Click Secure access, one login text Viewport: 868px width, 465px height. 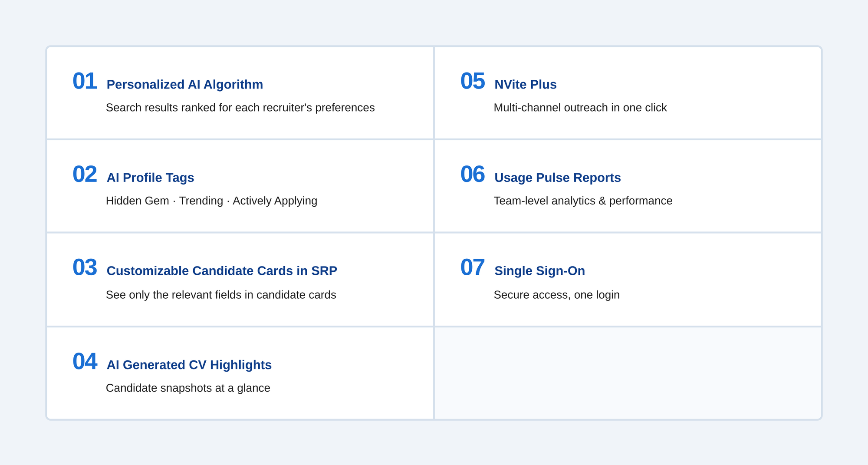click(x=557, y=295)
